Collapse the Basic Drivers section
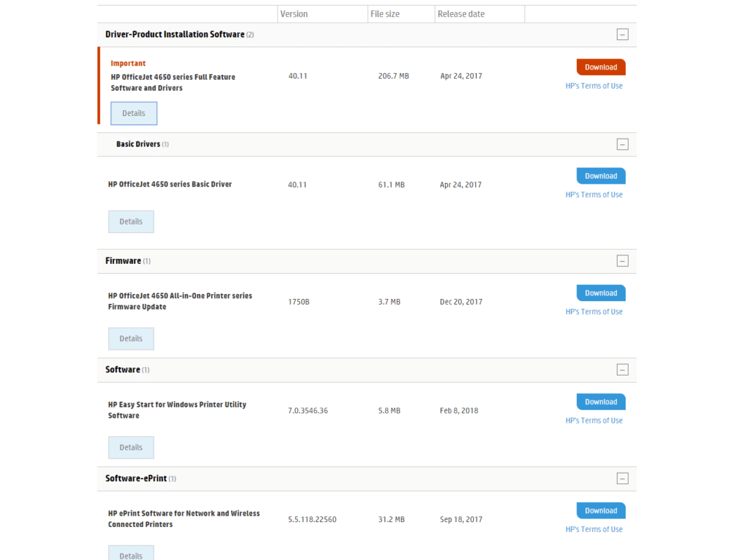The width and height of the screenshot is (733, 560). click(622, 144)
